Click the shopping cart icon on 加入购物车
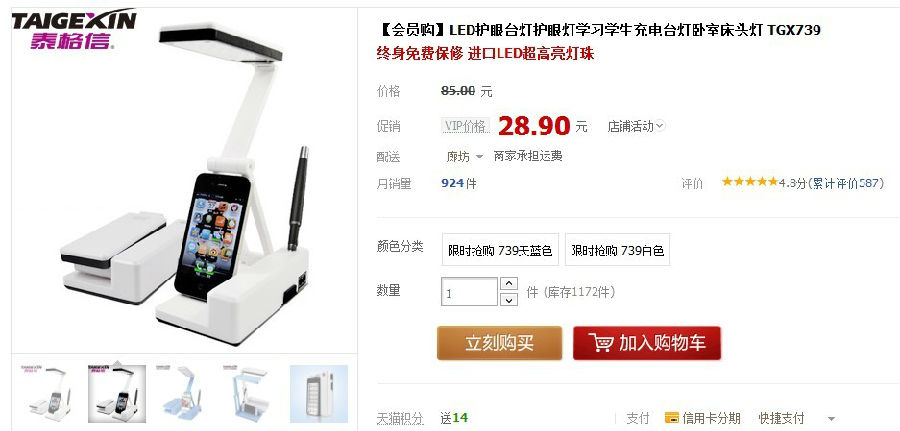This screenshot has width=900, height=431. click(600, 343)
